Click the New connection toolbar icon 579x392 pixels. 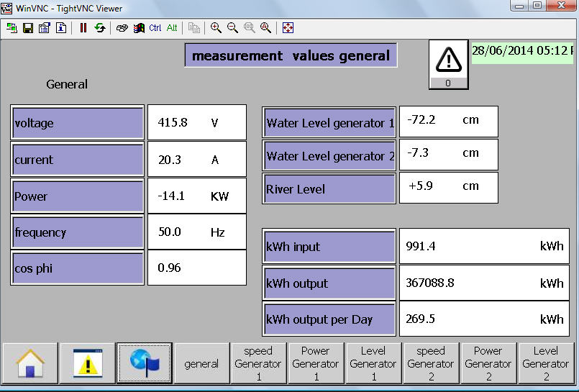coord(12,28)
